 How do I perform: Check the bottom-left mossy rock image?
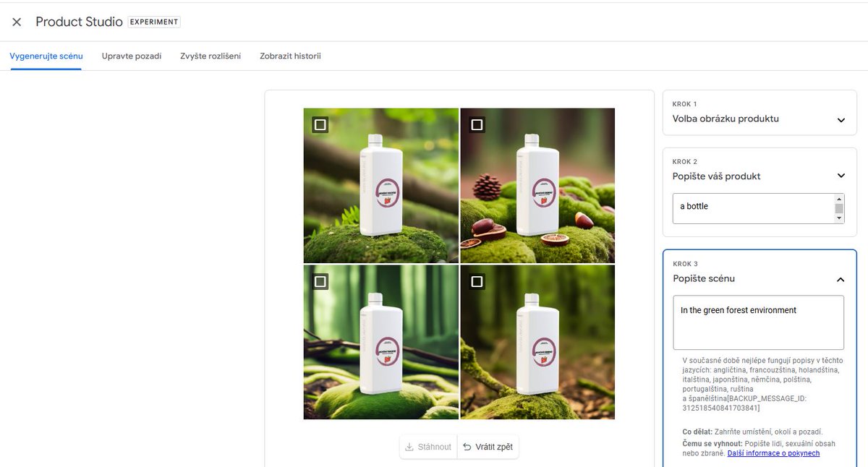(x=318, y=280)
